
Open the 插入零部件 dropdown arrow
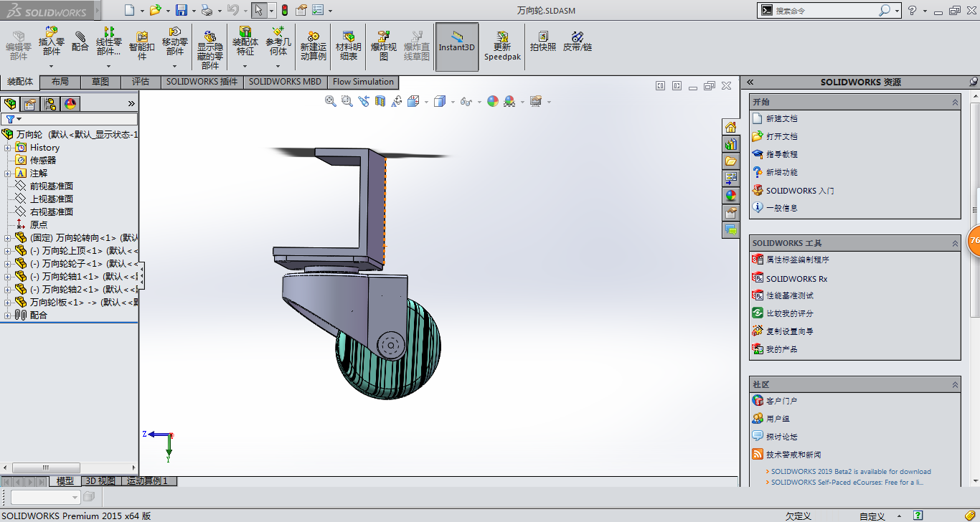(x=51, y=66)
